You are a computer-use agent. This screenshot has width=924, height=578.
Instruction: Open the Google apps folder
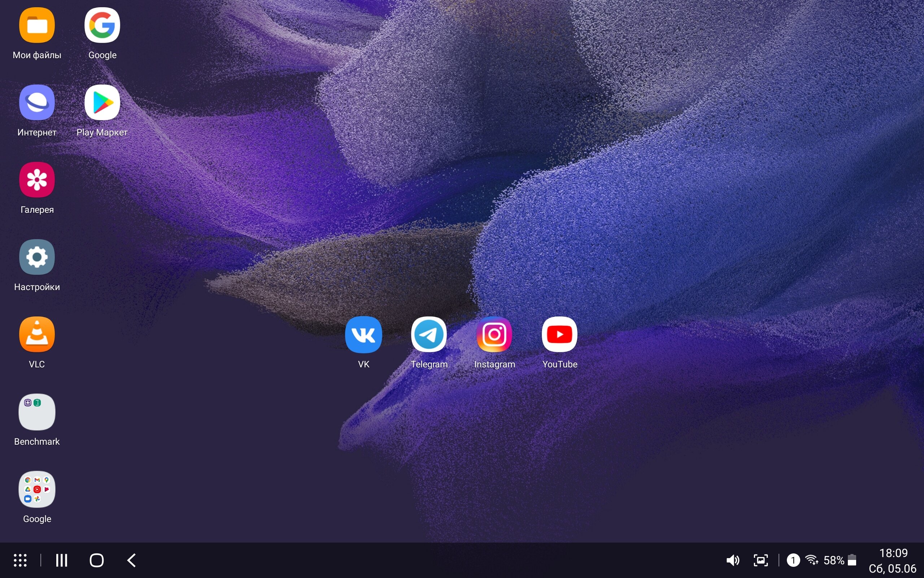tap(37, 489)
